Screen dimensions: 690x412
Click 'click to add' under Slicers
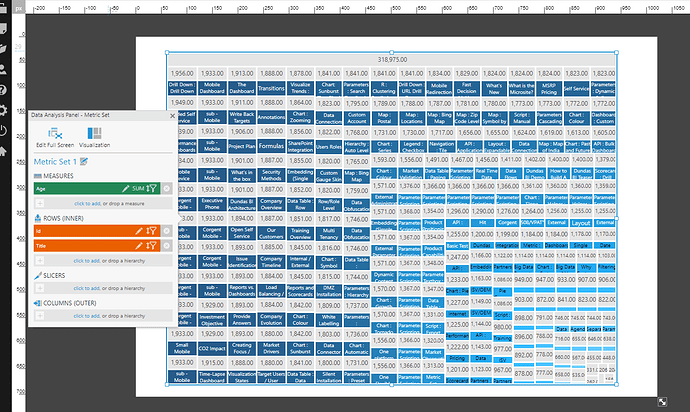pos(87,288)
